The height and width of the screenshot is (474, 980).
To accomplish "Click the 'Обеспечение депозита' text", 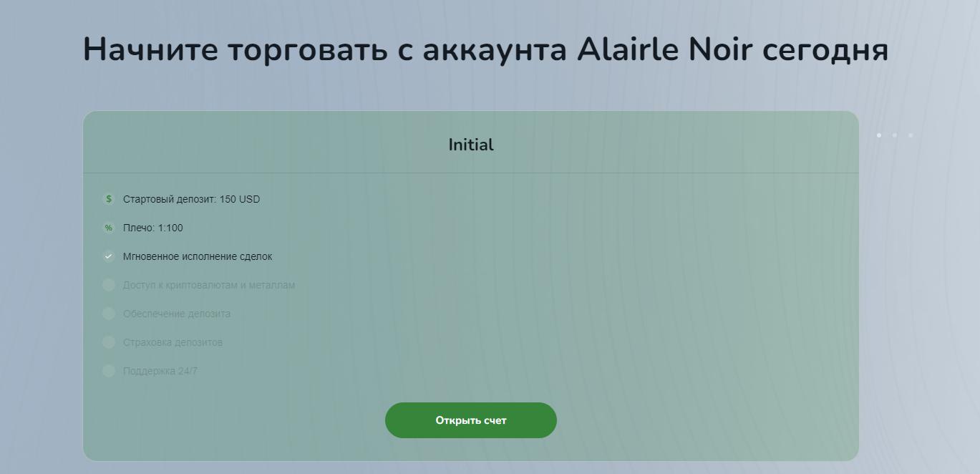I will point(177,314).
